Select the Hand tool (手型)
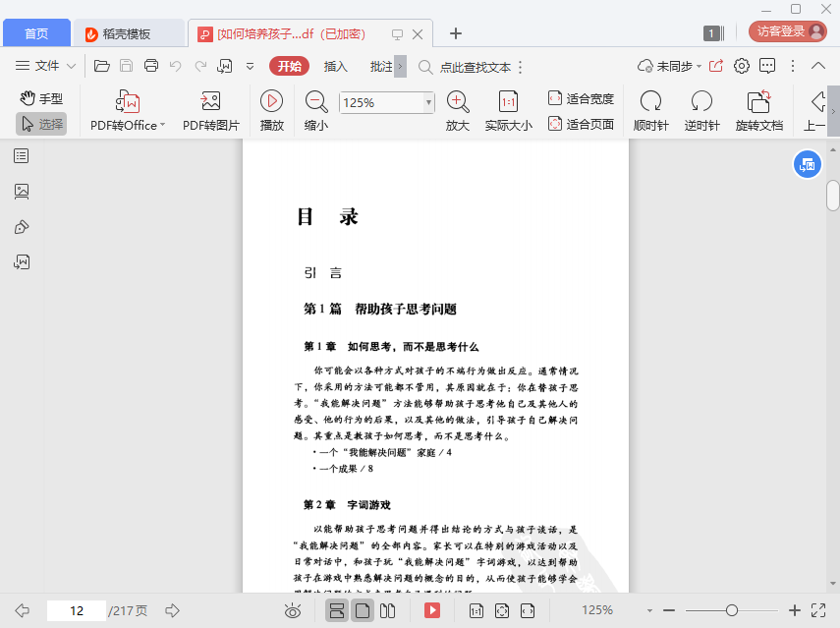 click(x=42, y=98)
